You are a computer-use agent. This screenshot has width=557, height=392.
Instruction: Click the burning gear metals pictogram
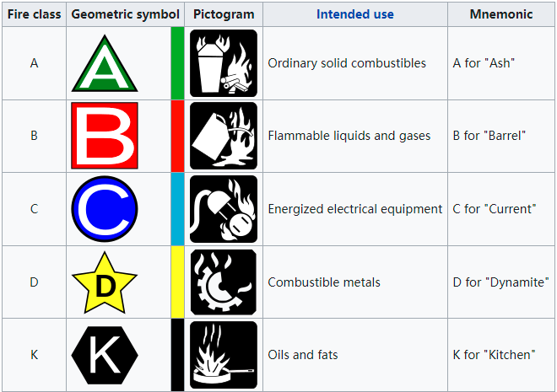(224, 282)
